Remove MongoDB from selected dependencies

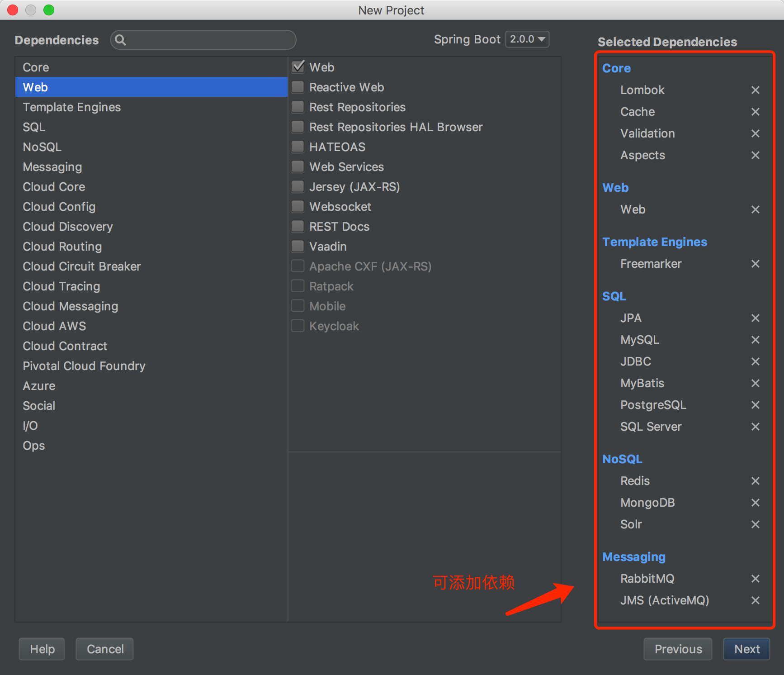tap(755, 503)
